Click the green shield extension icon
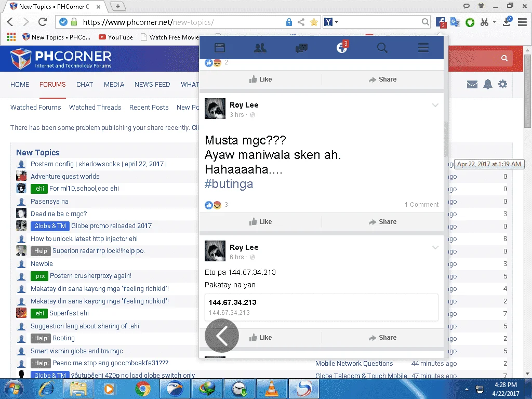The image size is (532, 399). click(470, 23)
